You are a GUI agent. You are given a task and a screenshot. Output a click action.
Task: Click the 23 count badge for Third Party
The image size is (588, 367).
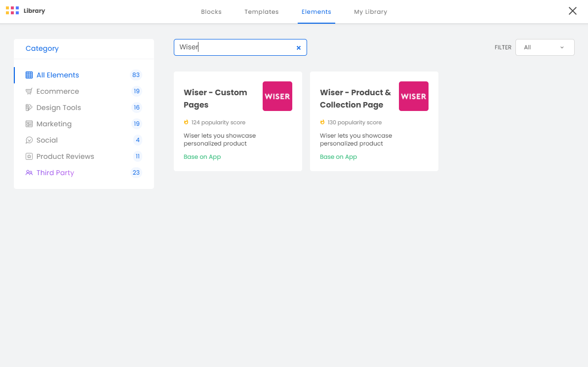136,173
